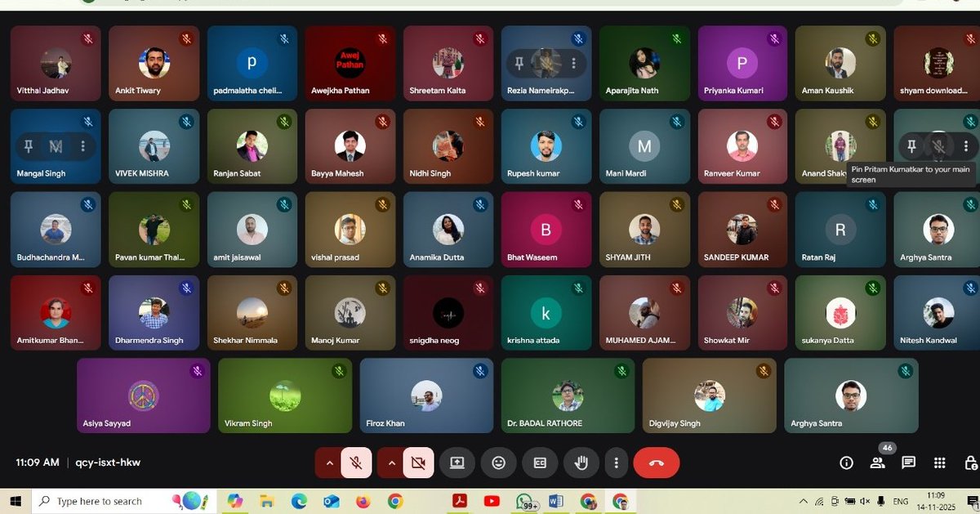Screen dimensions: 980x514
Task: Pin Mangal Singh's tile to main screen
Action: pos(29,146)
